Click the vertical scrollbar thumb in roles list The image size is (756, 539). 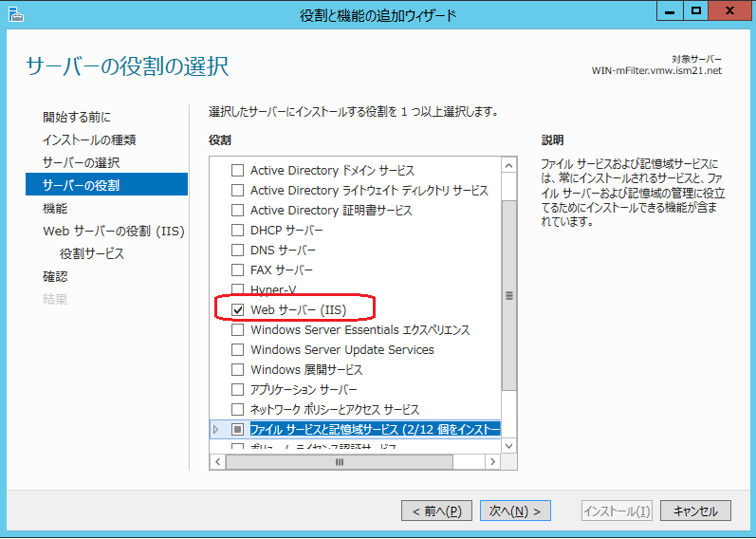click(509, 294)
